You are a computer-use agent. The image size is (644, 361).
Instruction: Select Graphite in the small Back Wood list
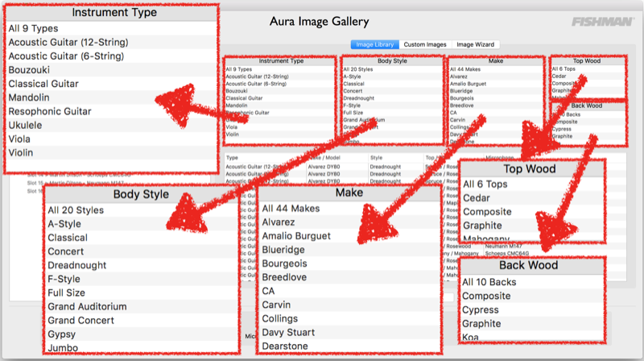562,136
